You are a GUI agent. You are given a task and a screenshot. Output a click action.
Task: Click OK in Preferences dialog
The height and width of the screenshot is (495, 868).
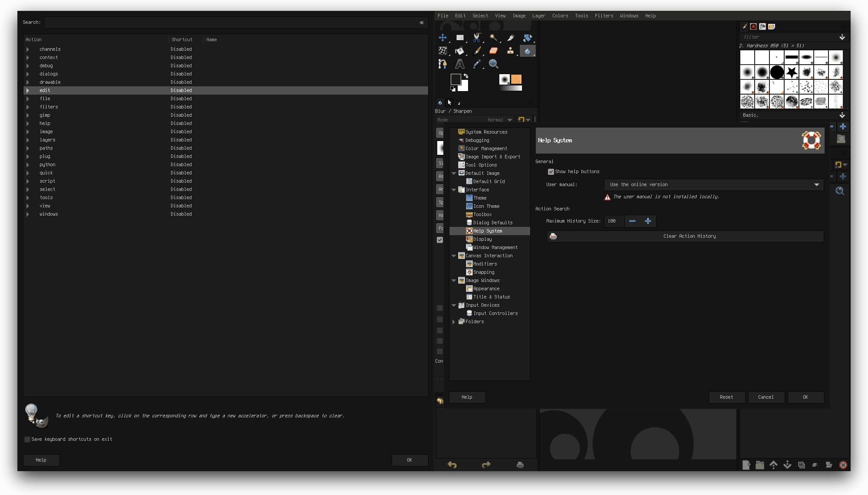pyautogui.click(x=805, y=397)
